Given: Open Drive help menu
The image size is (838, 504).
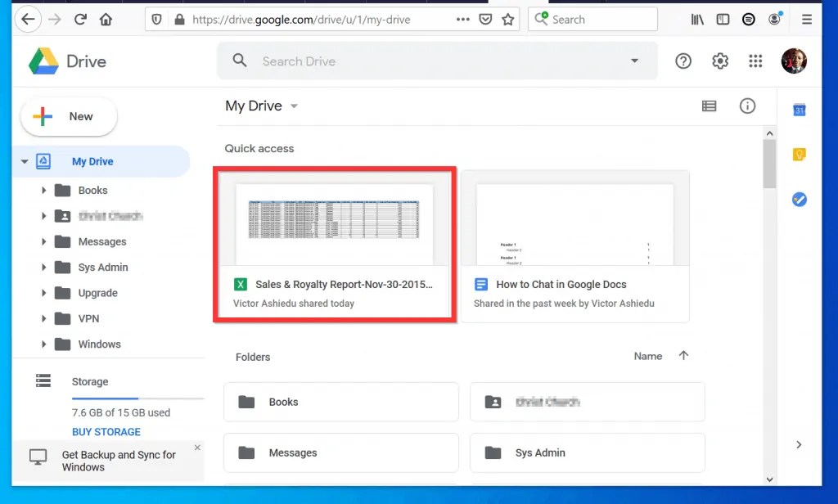Looking at the screenshot, I should point(683,61).
